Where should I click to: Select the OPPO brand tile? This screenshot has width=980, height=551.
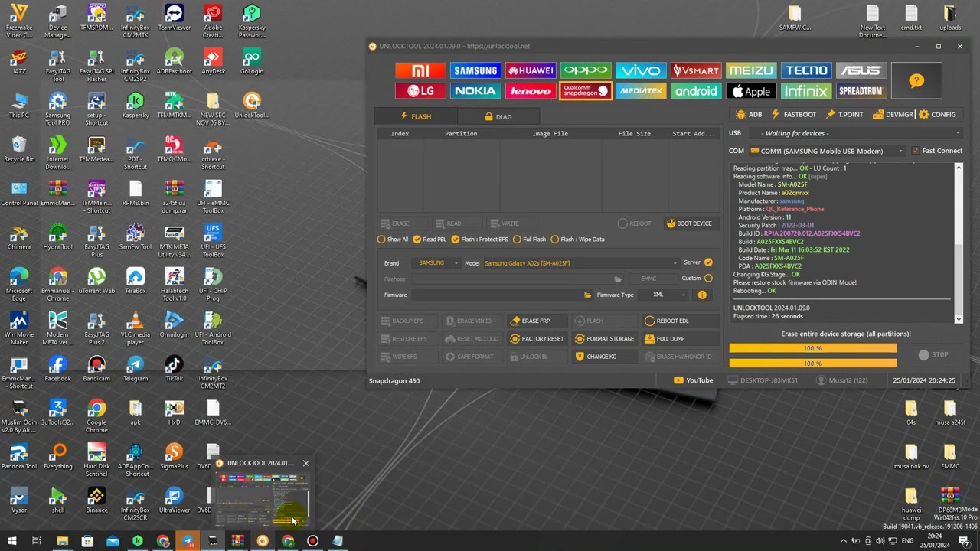point(586,70)
